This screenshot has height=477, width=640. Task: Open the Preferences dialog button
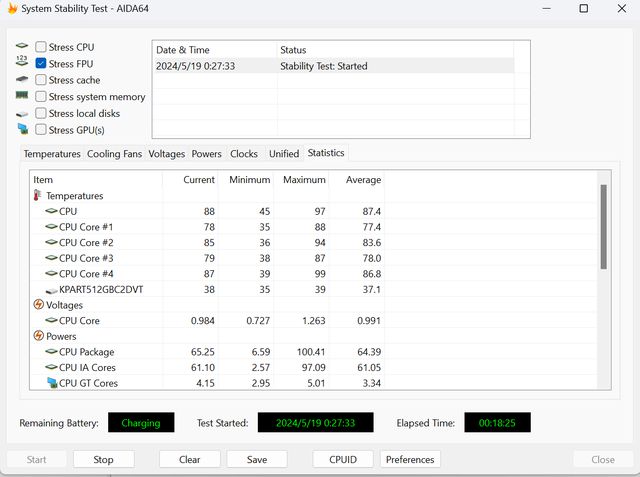tap(410, 459)
